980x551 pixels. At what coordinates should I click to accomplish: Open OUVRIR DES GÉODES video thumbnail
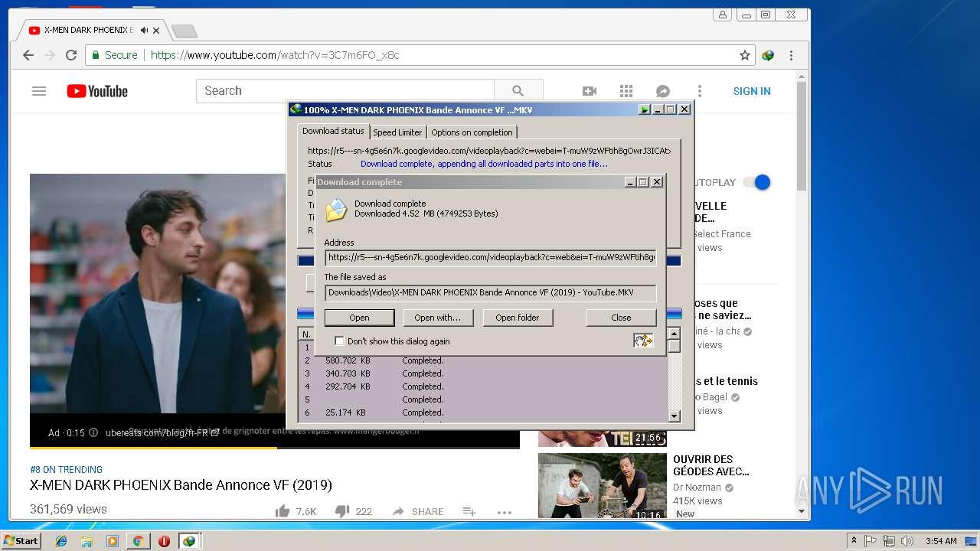(x=603, y=486)
